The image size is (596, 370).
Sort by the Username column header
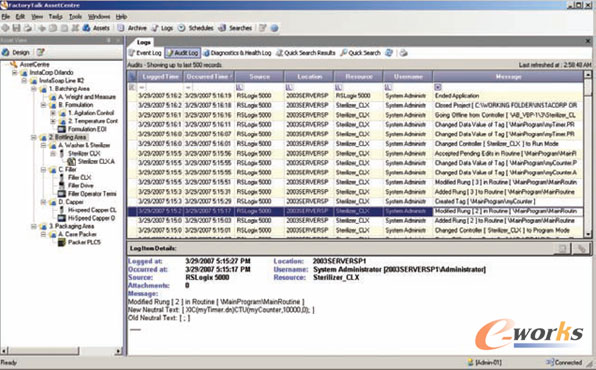[408, 76]
